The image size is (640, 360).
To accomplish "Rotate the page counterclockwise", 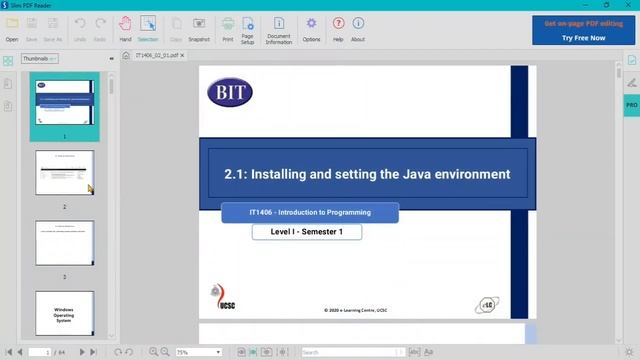I will click(129, 352).
